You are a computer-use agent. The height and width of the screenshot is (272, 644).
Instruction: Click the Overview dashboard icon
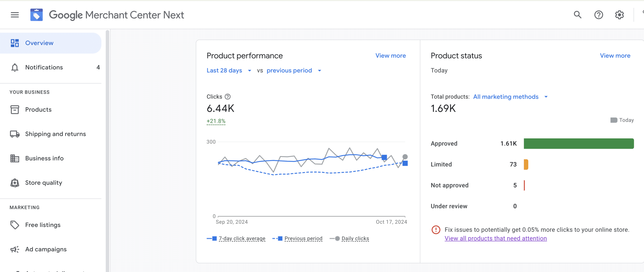pyautogui.click(x=15, y=43)
